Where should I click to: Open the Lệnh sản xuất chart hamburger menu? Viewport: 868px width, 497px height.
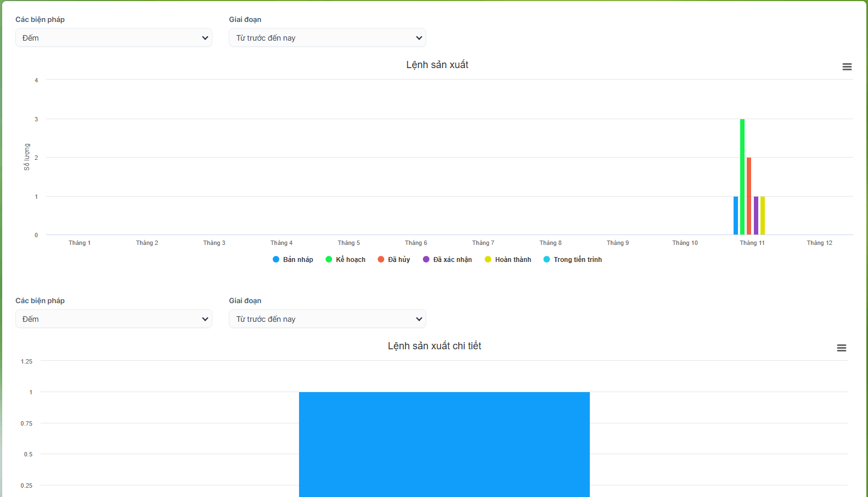click(x=847, y=66)
